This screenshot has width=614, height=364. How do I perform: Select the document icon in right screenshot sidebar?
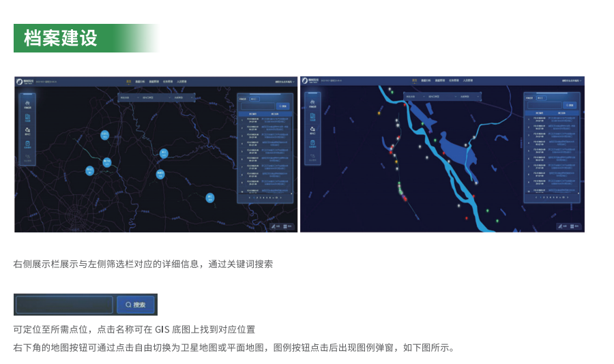point(312,117)
